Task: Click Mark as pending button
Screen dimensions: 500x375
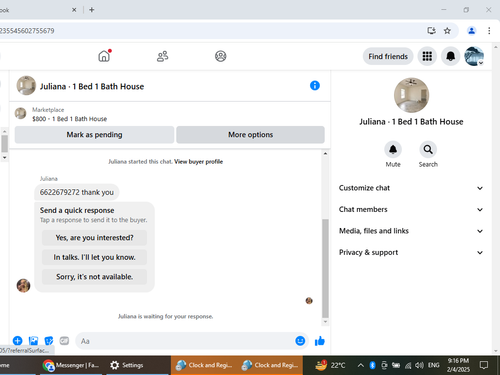Action: coord(94,135)
